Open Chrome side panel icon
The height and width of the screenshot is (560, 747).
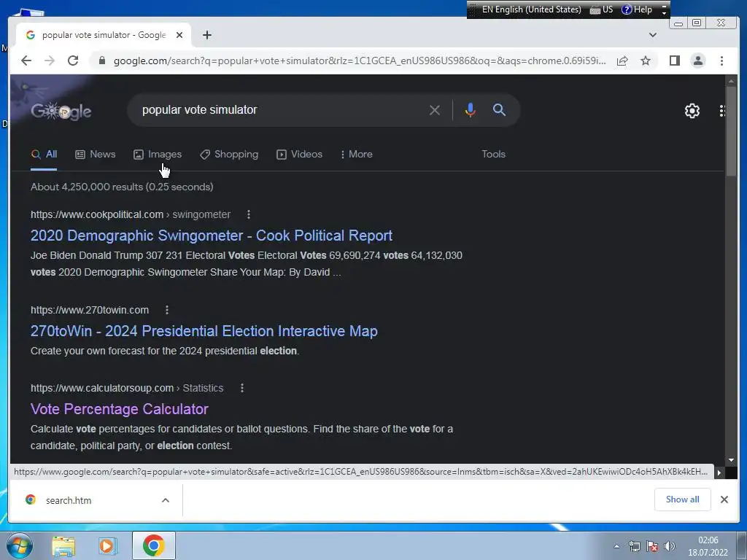click(675, 61)
